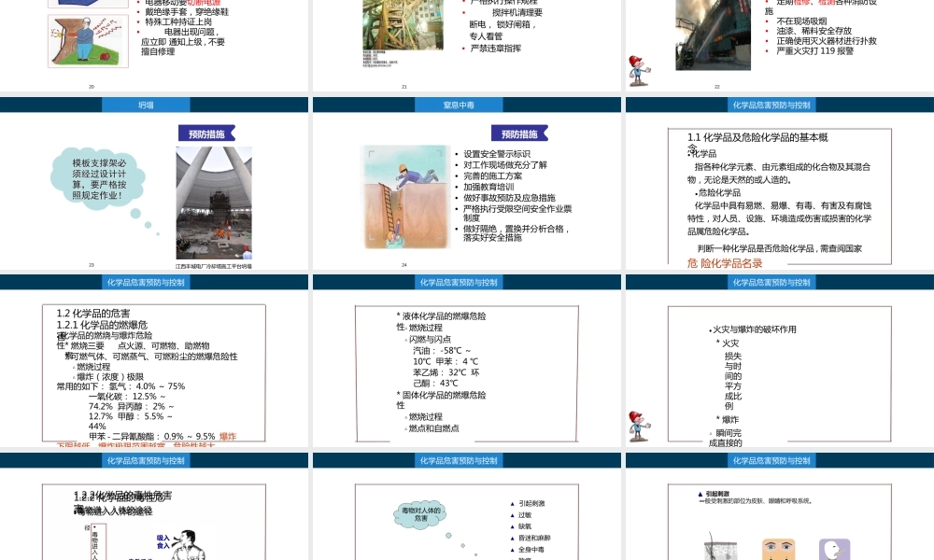Select the slide titled 窒息中毒
The image size is (934, 560).
466,183
